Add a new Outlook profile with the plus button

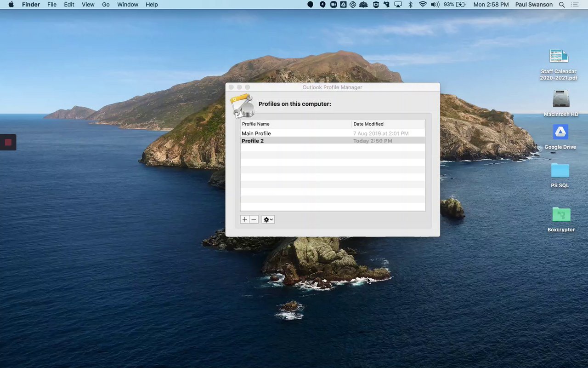pyautogui.click(x=245, y=219)
